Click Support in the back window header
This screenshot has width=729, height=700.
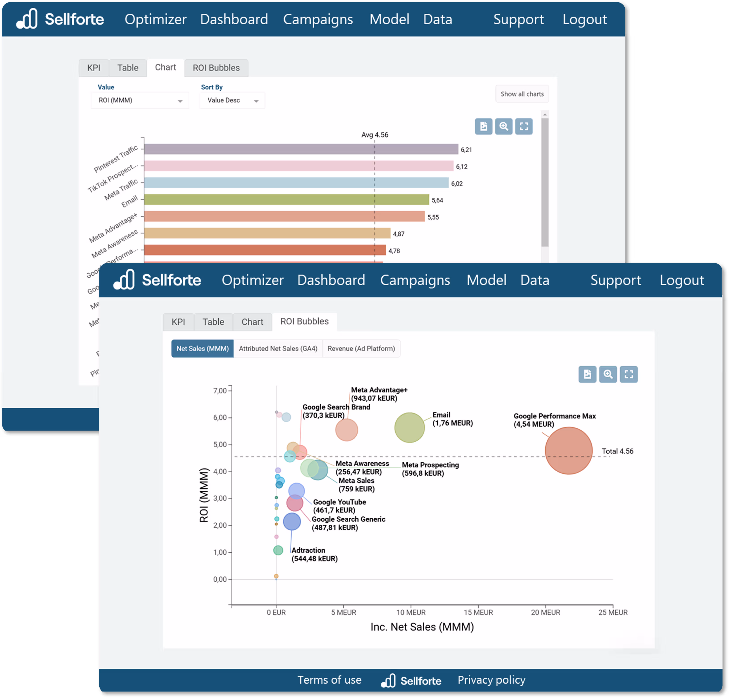518,19
